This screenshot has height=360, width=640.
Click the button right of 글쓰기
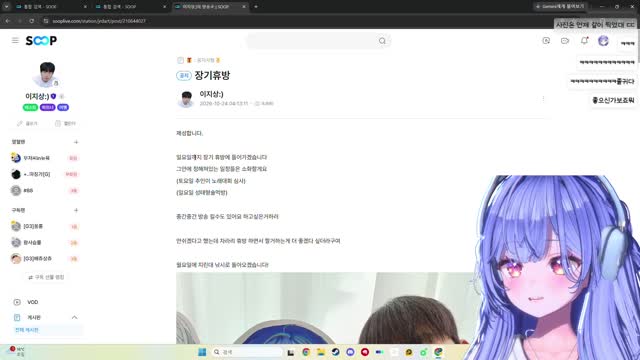coord(65,123)
